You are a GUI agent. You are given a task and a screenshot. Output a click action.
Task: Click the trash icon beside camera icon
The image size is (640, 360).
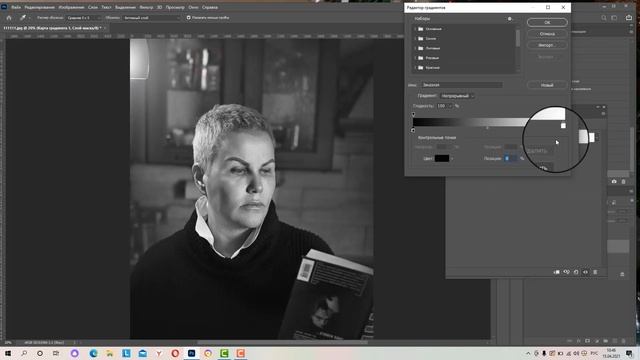tap(623, 181)
